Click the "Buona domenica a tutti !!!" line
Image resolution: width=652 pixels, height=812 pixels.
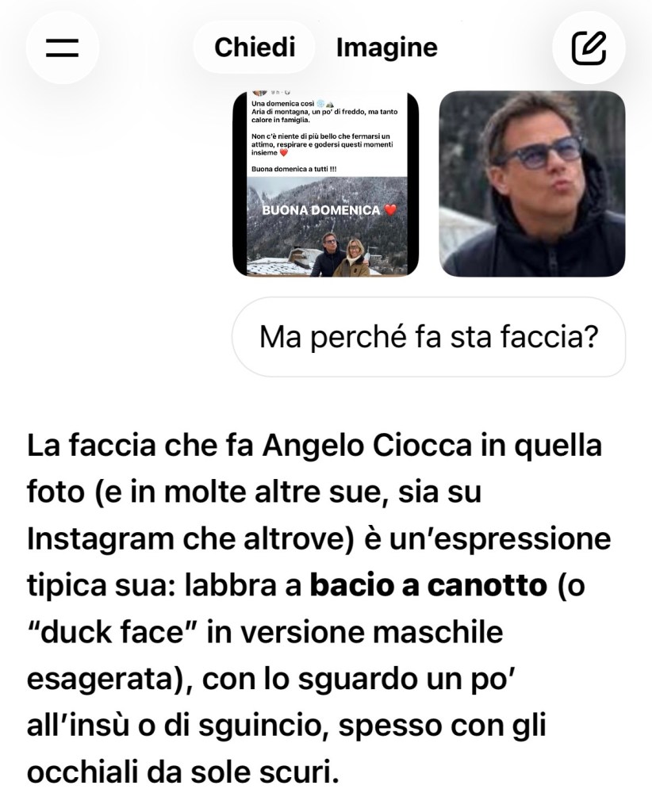click(x=294, y=169)
